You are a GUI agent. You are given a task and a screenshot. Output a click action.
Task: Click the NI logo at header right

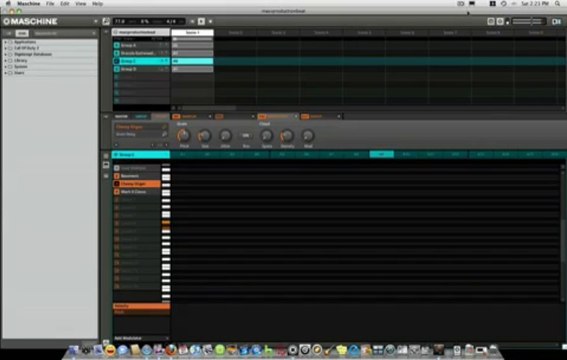click(x=556, y=22)
